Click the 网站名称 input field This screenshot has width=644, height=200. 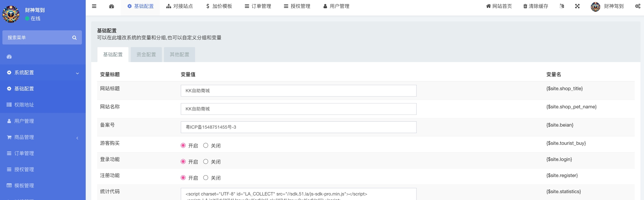[x=299, y=109]
